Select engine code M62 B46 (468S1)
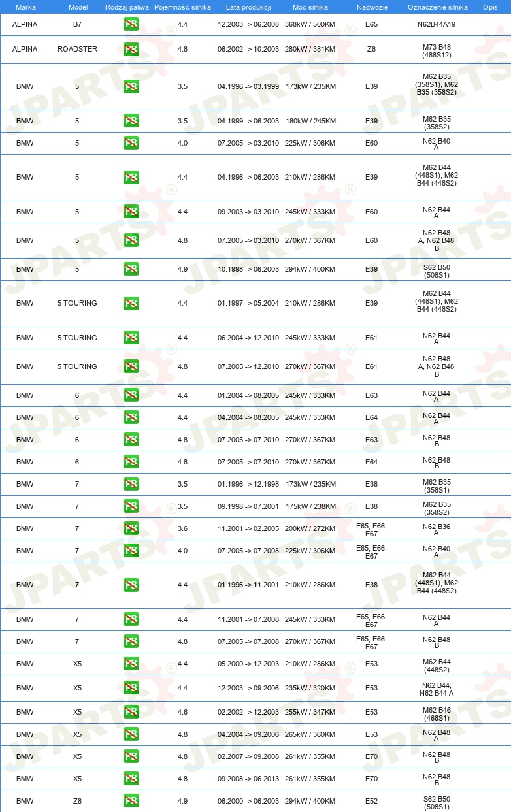511x812 pixels. pyautogui.click(x=437, y=714)
